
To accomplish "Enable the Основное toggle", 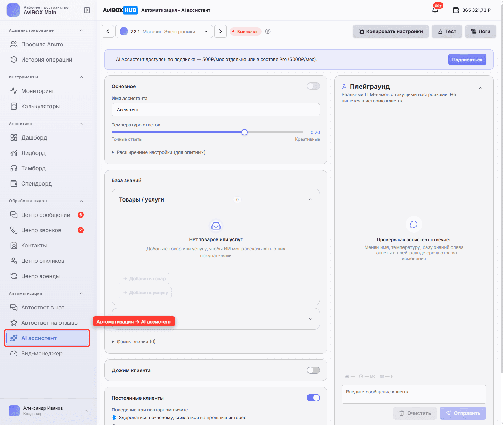I will (313, 86).
